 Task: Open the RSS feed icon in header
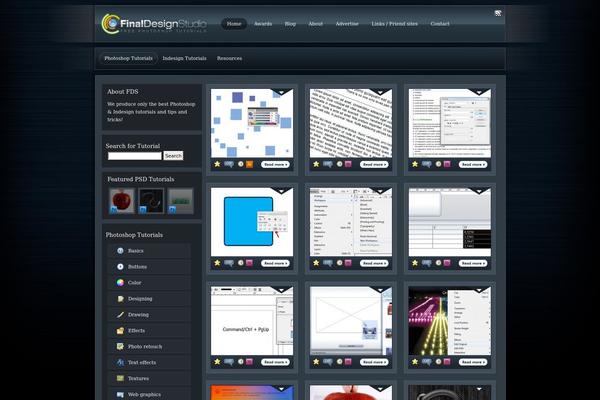[498, 13]
